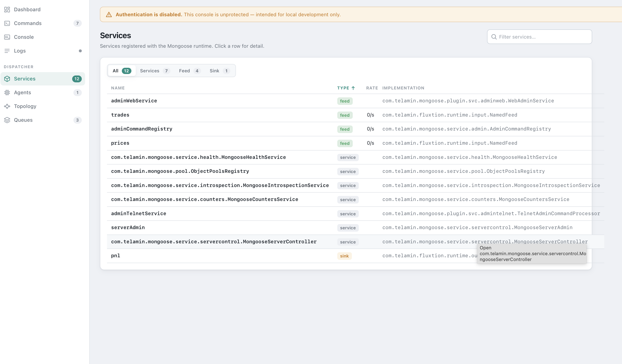Image resolution: width=622 pixels, height=364 pixels.
Task: Click the 7 badge beside Commands
Action: 77,23
